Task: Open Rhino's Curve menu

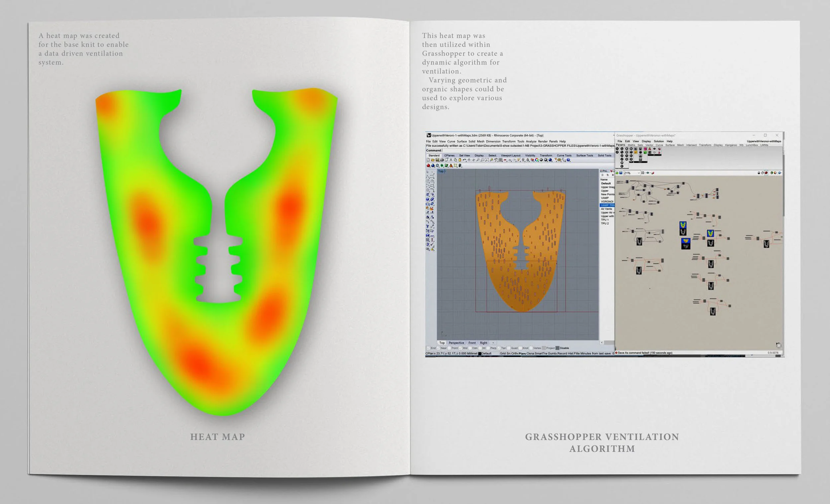Action: (x=451, y=141)
